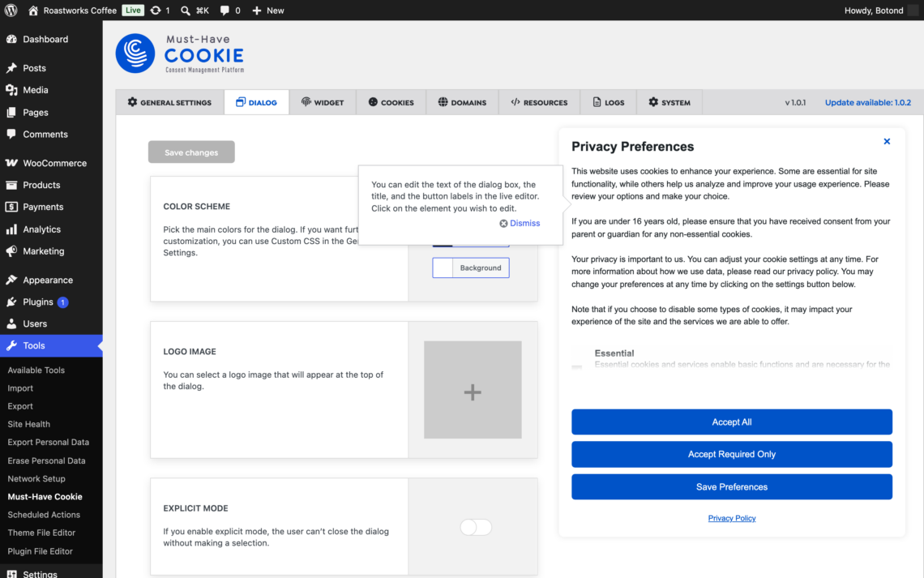924x578 pixels.
Task: Open Must-Have Cookie submenu item
Action: (x=45, y=497)
